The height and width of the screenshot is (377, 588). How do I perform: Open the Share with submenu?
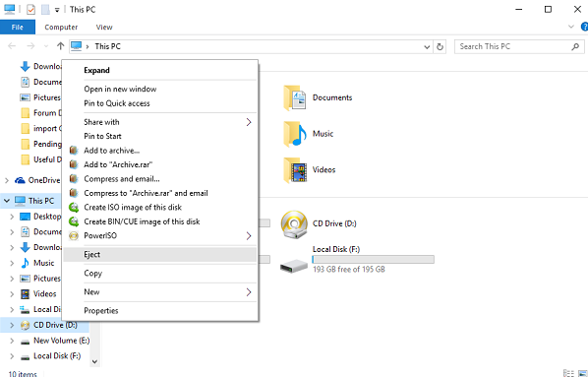tap(159, 122)
